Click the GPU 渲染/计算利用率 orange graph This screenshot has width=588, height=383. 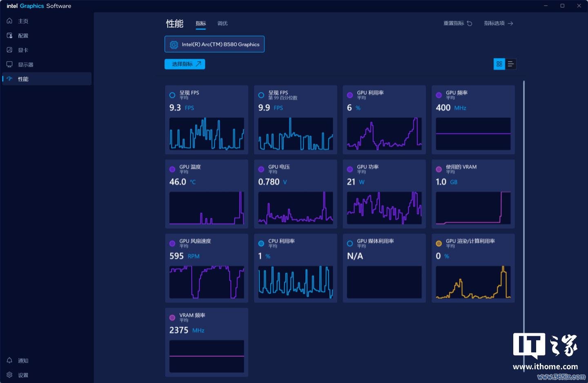473,282
